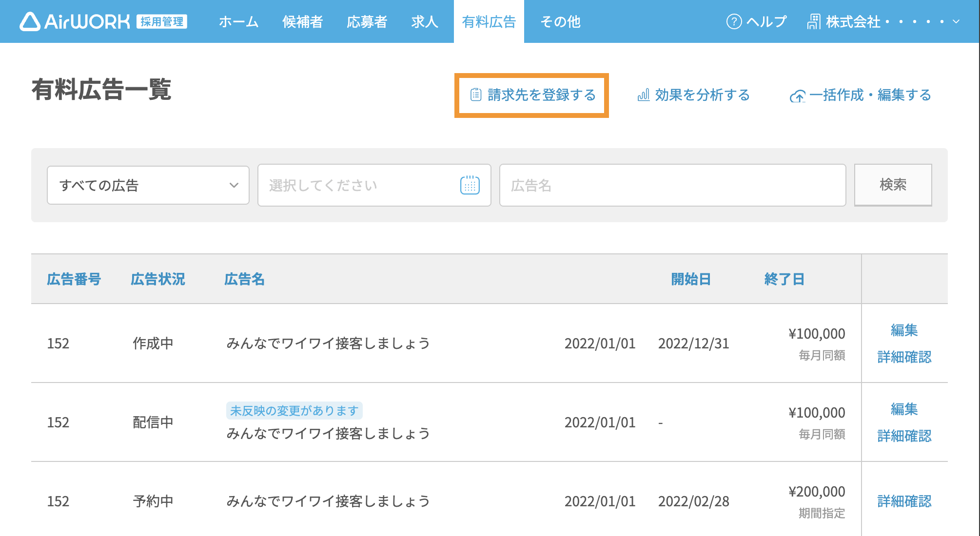
Task: Click the 2022/02/28 end date
Action: 694,501
